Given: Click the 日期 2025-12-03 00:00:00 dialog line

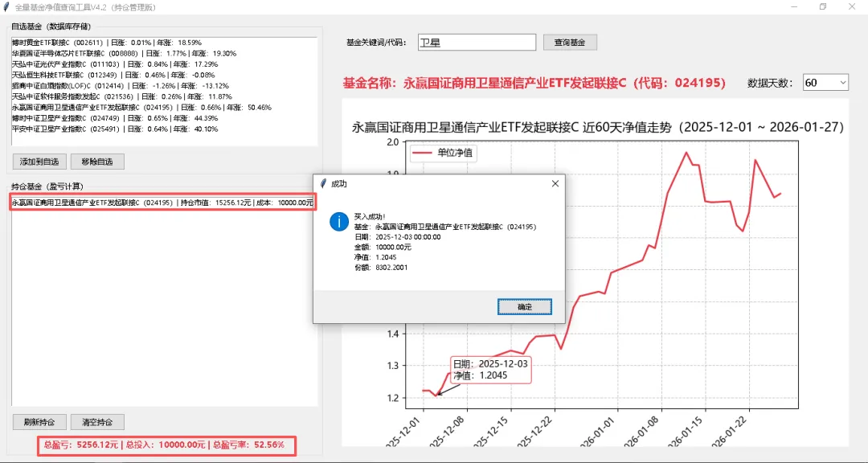Looking at the screenshot, I should click(398, 237).
